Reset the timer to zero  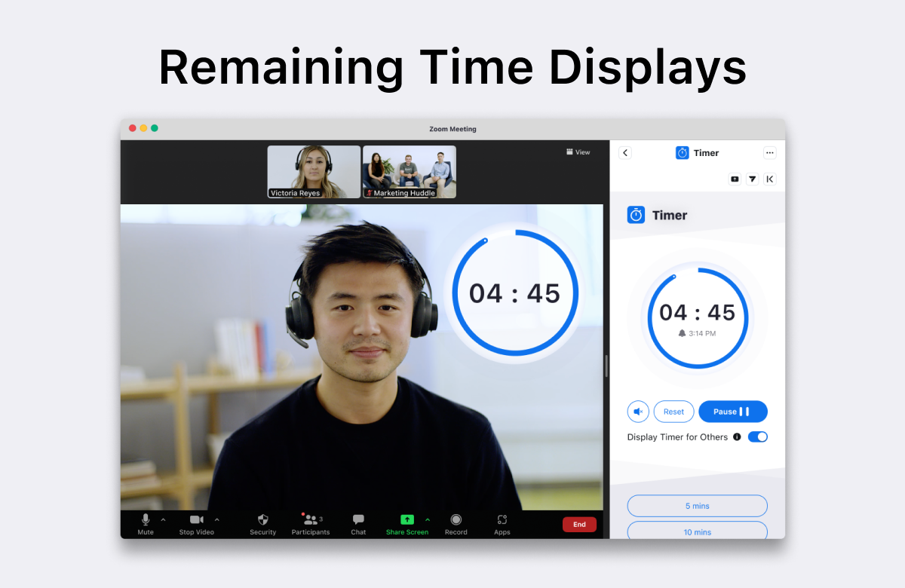[x=673, y=411]
